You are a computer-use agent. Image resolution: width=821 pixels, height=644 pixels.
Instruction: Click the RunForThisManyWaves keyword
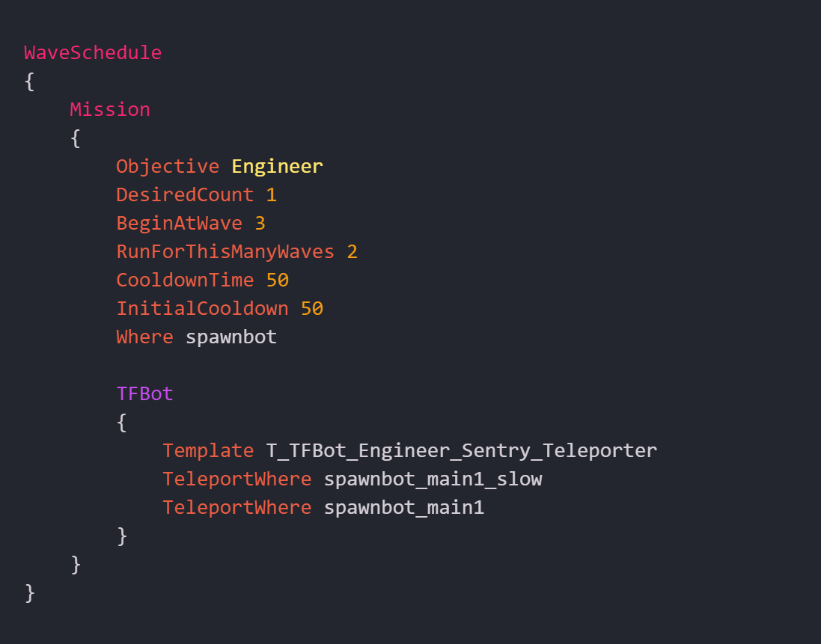coord(225,252)
